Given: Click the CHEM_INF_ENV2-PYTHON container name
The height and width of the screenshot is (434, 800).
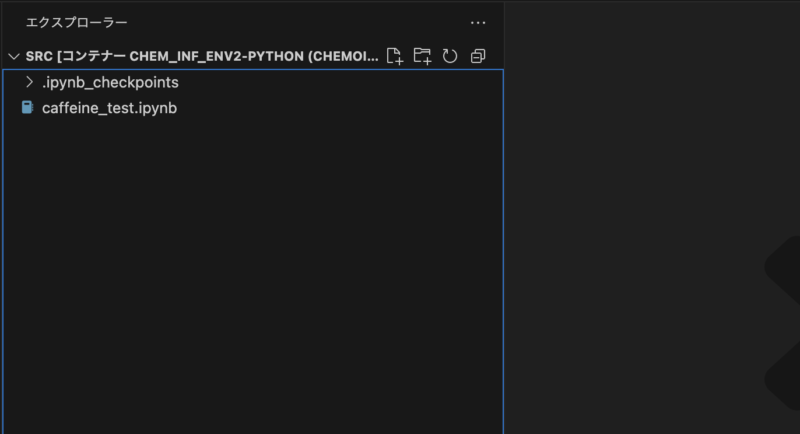Looking at the screenshot, I should pos(217,56).
